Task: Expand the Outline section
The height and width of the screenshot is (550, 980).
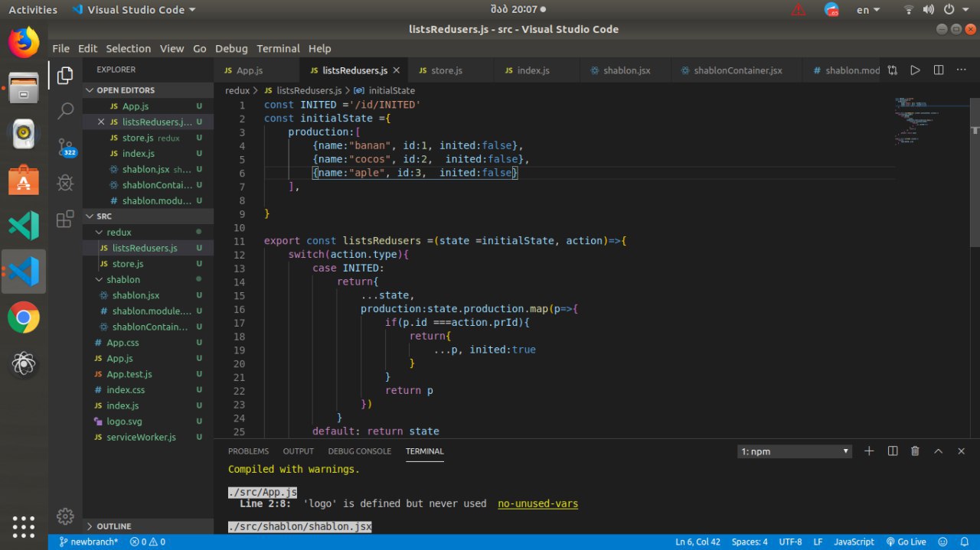Action: [113, 526]
